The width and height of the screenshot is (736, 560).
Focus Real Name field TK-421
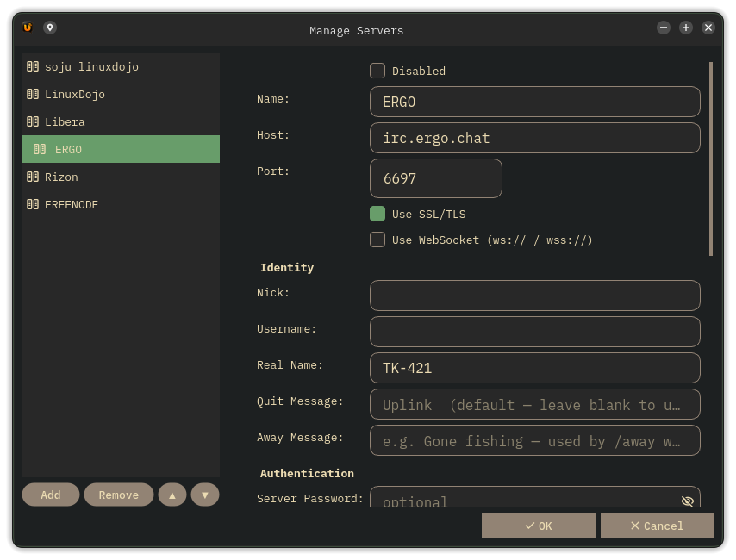pyautogui.click(x=535, y=368)
